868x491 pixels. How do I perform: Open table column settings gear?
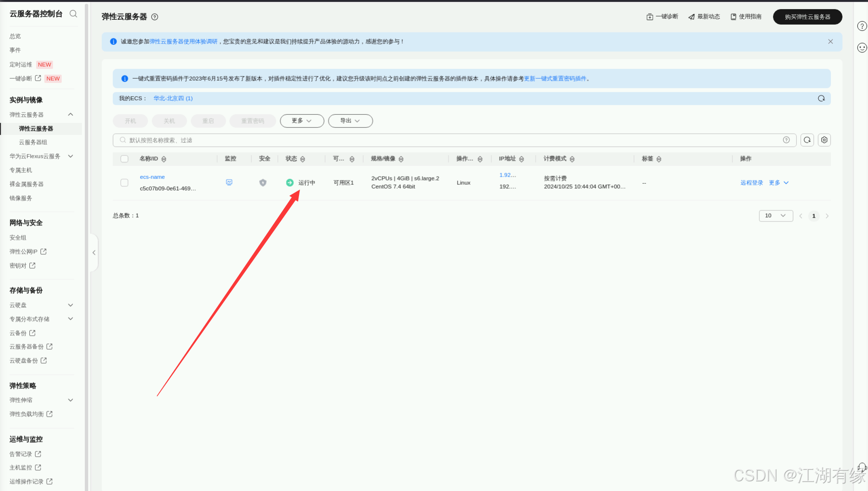coord(825,140)
